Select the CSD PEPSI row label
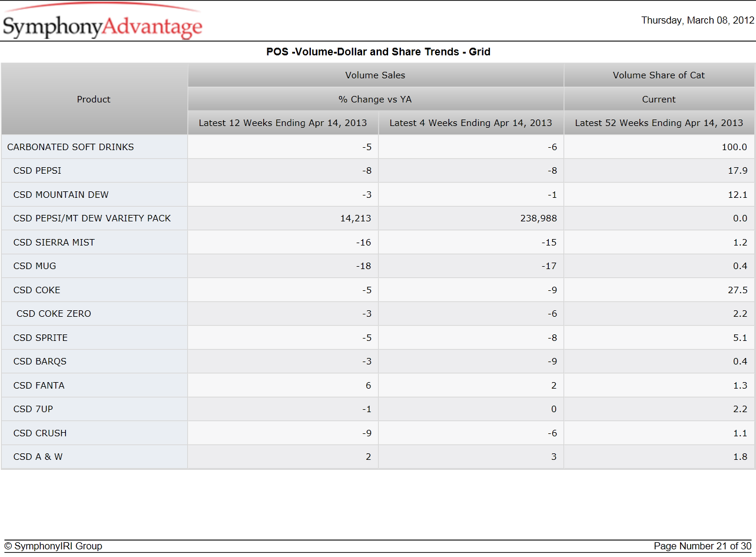The height and width of the screenshot is (557, 756). [x=37, y=170]
